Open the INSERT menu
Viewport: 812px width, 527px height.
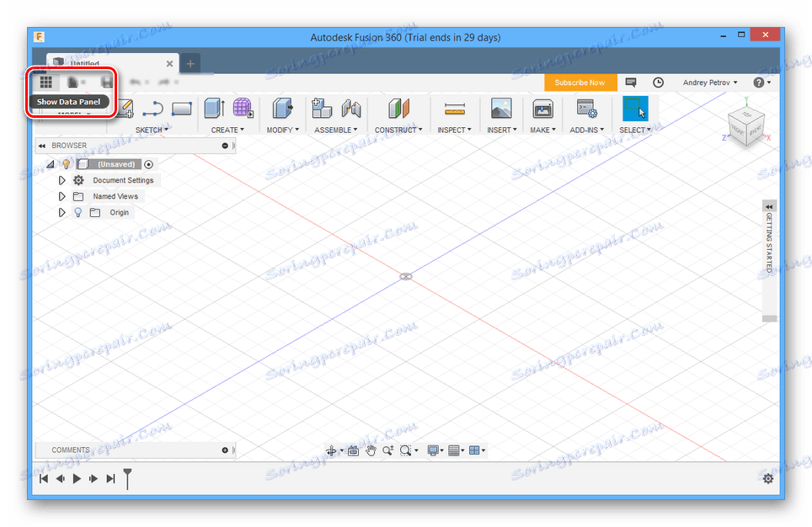tap(502, 130)
